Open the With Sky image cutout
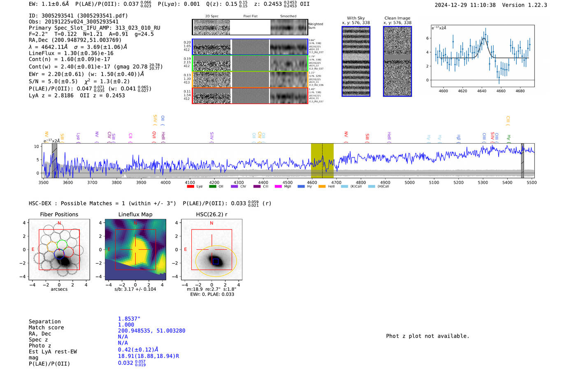This screenshot has height=392, width=576. (x=356, y=62)
